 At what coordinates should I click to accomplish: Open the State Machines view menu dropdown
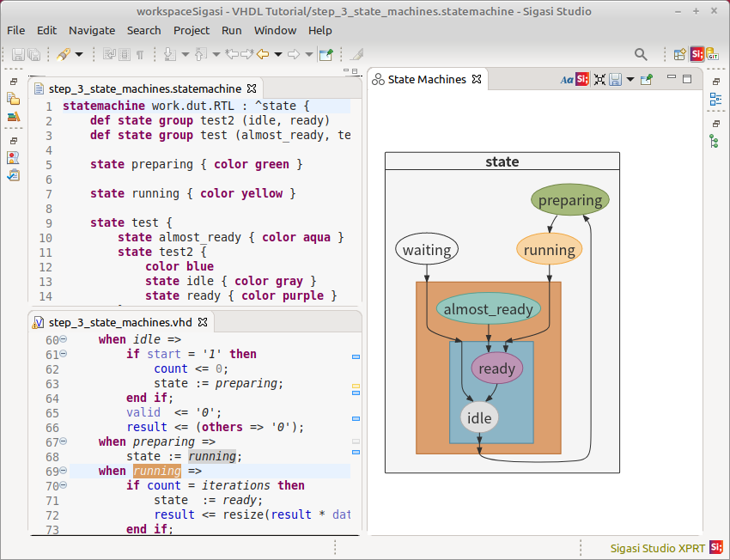coord(630,80)
